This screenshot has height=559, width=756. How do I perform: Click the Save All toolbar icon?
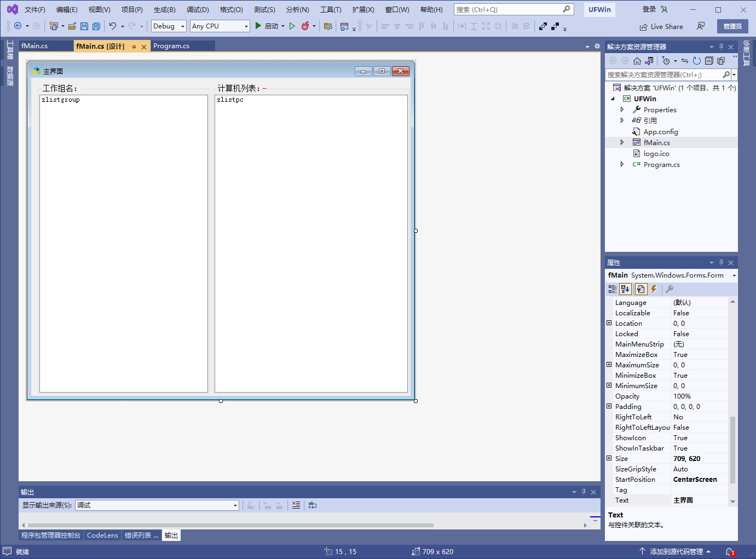(96, 26)
